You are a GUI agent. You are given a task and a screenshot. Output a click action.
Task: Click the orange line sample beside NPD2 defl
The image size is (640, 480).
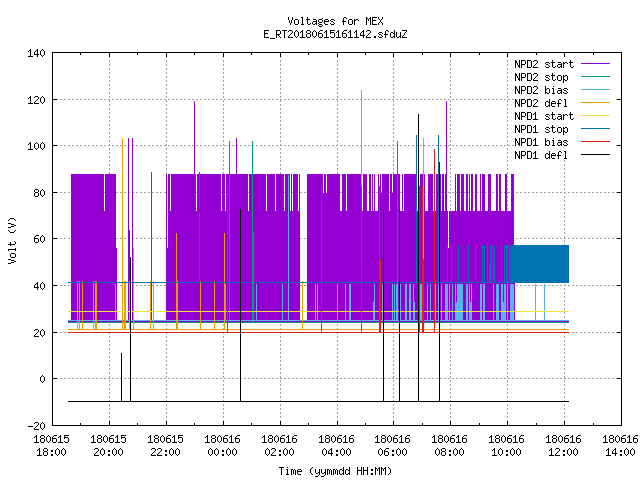point(596,103)
